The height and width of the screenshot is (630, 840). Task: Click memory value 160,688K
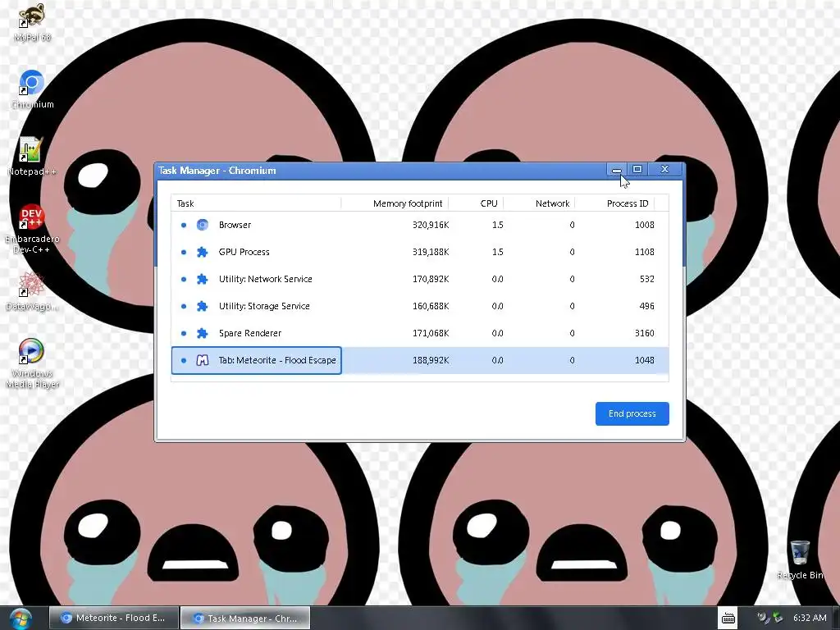tap(431, 306)
